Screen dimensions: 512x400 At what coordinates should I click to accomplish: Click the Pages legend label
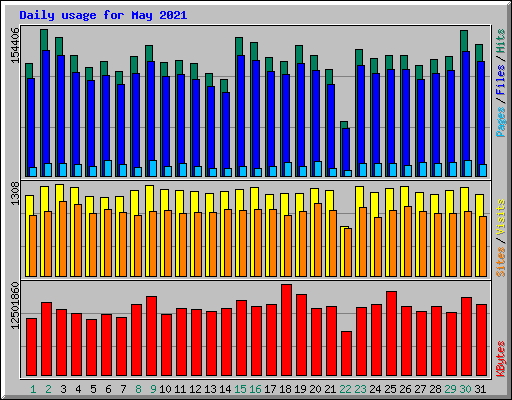coord(500,122)
